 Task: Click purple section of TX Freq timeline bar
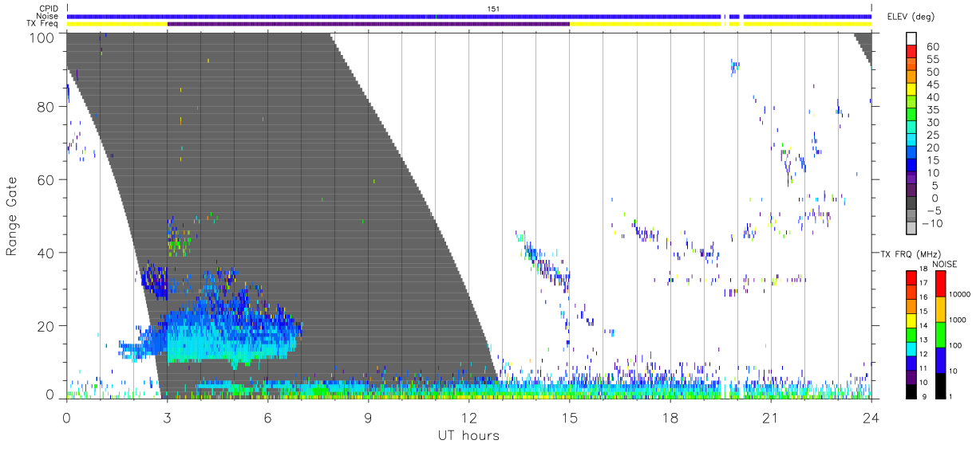point(368,24)
